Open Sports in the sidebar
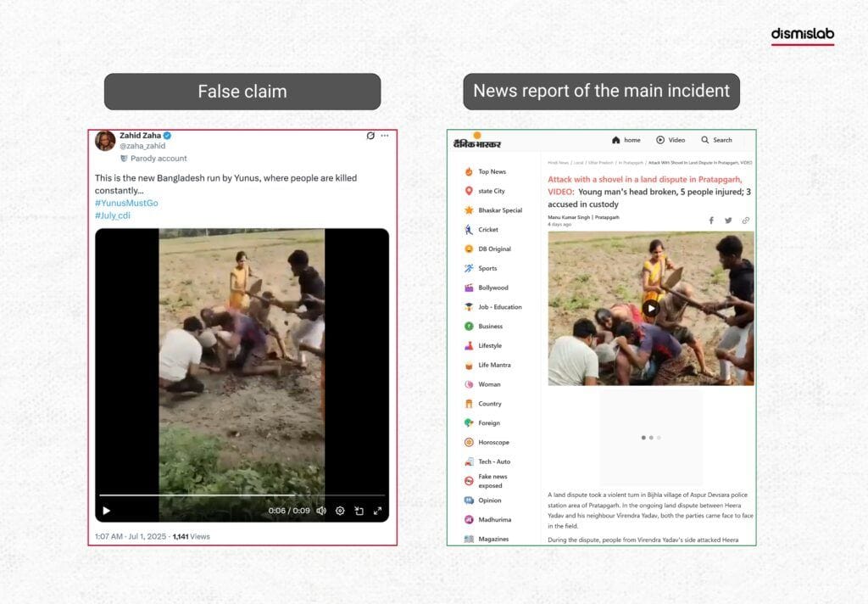 coord(481,268)
